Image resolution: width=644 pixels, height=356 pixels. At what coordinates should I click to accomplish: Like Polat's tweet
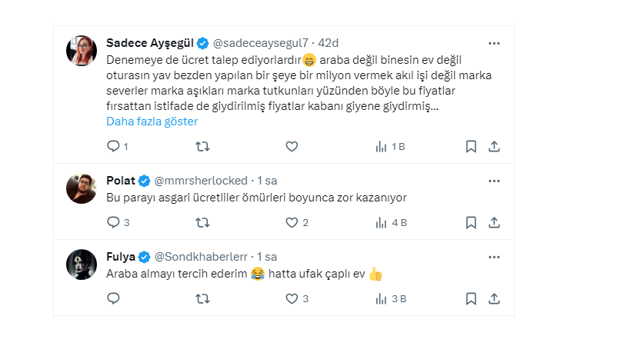(x=292, y=222)
